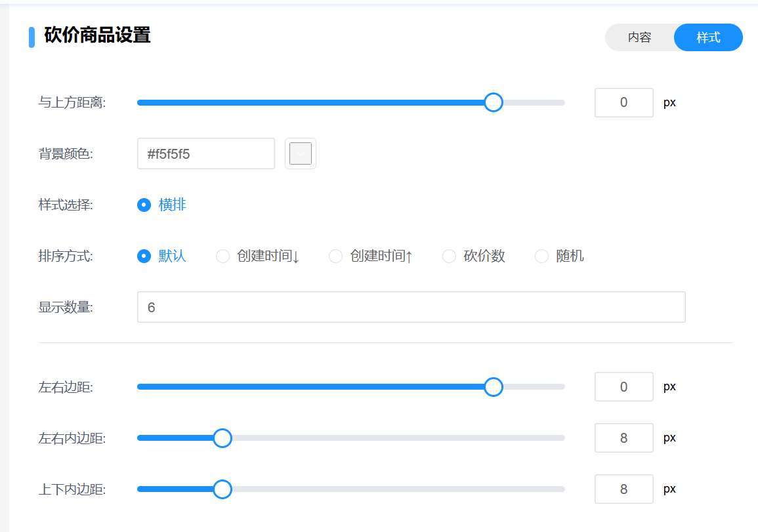
Task: Click the 与上方距离 px value field
Action: click(623, 102)
